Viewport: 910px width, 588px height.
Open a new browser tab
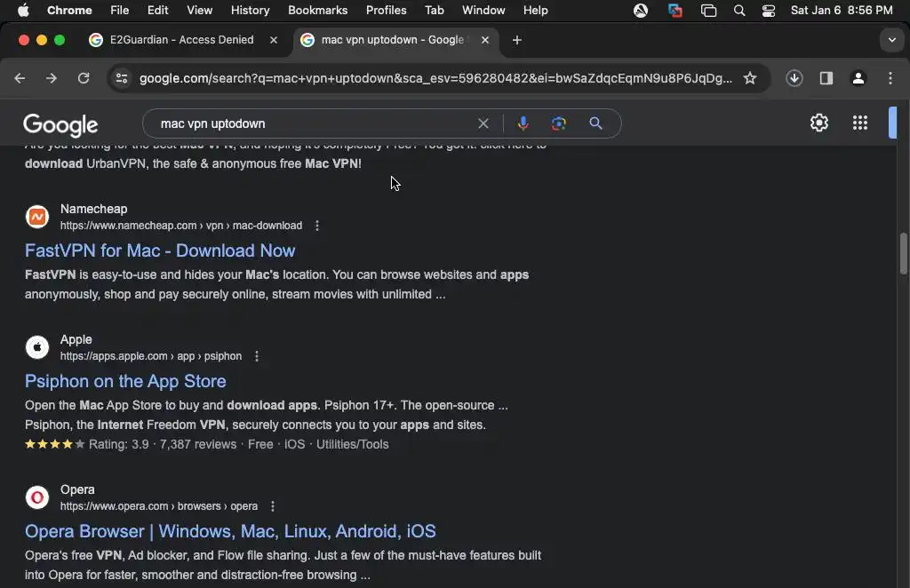(517, 40)
